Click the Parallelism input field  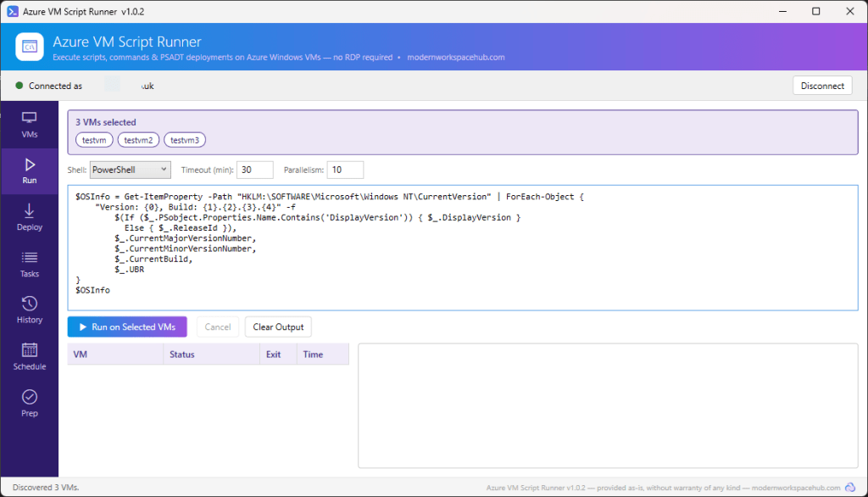345,170
